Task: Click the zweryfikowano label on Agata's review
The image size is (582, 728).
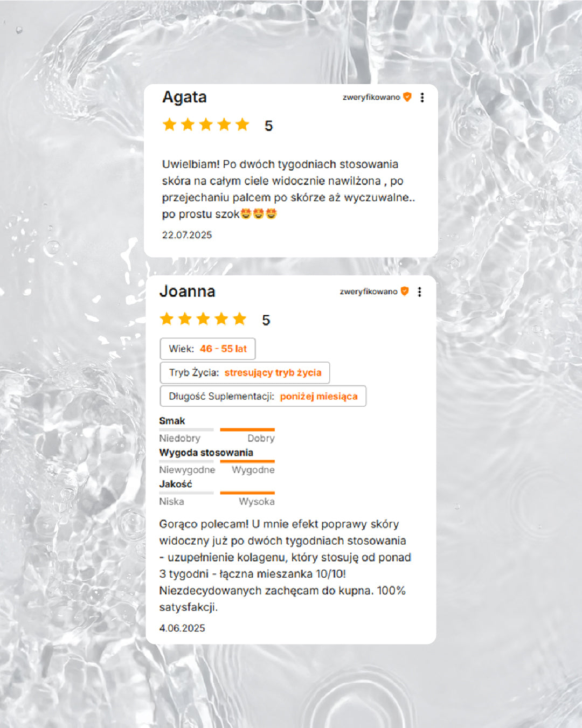Action: [371, 98]
